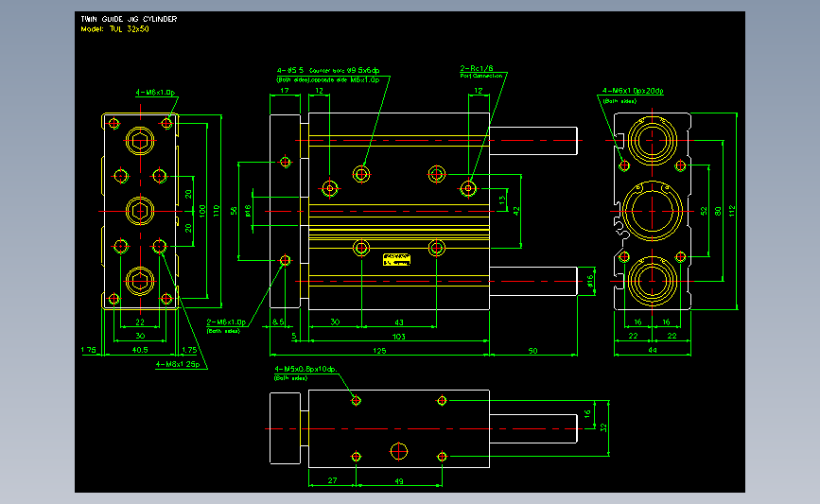The image size is (820, 504).
Task: Select the large yellow port circle in bottom view
Action: 399,451
